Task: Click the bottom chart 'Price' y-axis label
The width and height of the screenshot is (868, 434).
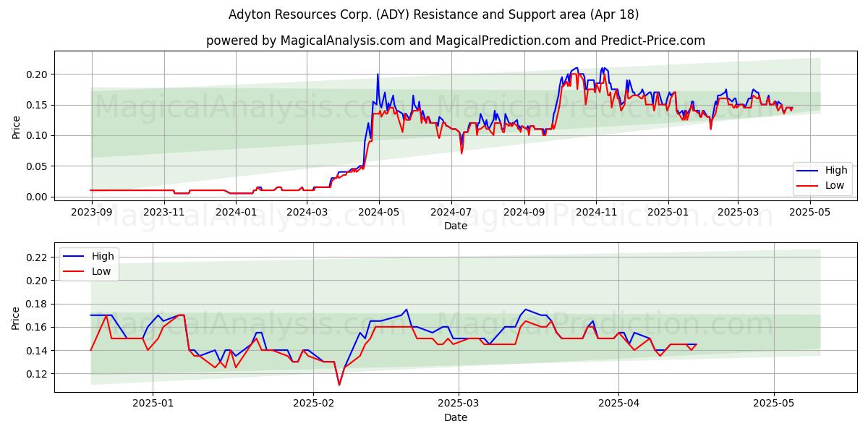Action: coord(16,318)
